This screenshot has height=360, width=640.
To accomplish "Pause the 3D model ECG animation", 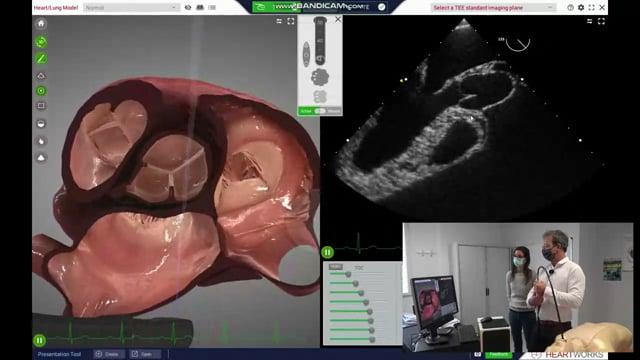I will click(x=40, y=340).
